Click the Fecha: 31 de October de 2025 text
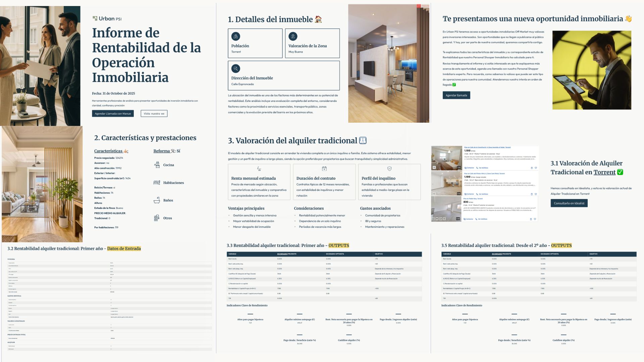 coord(113,93)
